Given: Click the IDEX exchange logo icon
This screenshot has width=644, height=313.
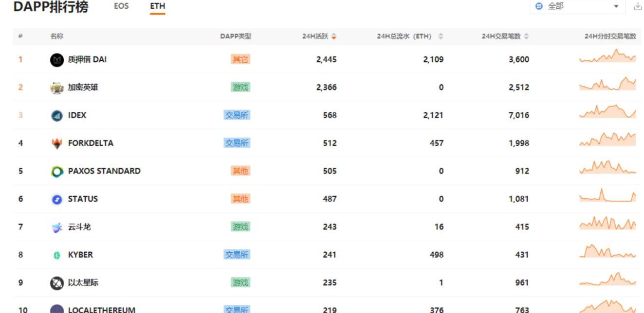Looking at the screenshot, I should 57,116.
